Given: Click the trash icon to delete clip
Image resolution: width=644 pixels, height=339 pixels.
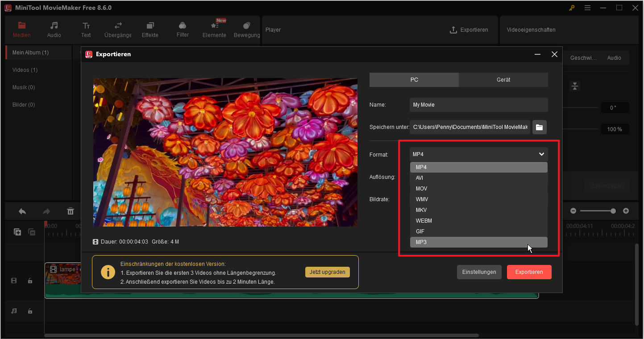Looking at the screenshot, I should pos(71,211).
